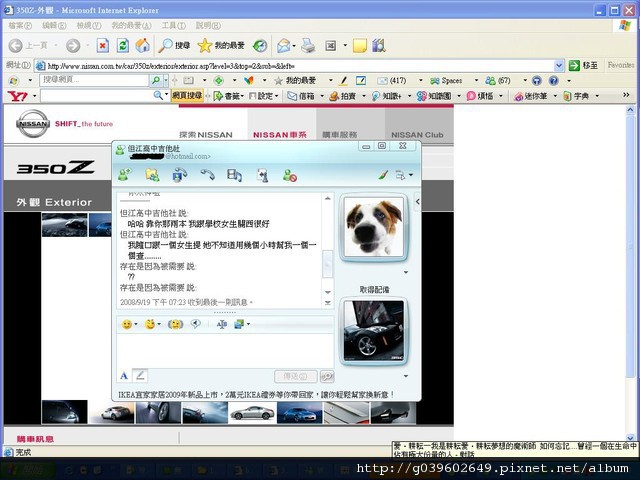Send a nudge from the chat toolbar

pos(176,324)
